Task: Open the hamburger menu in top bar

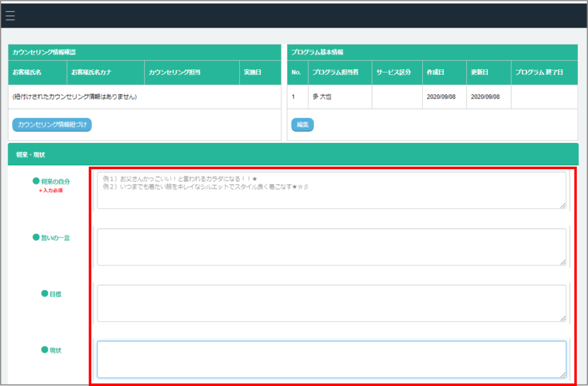Action: [x=10, y=15]
